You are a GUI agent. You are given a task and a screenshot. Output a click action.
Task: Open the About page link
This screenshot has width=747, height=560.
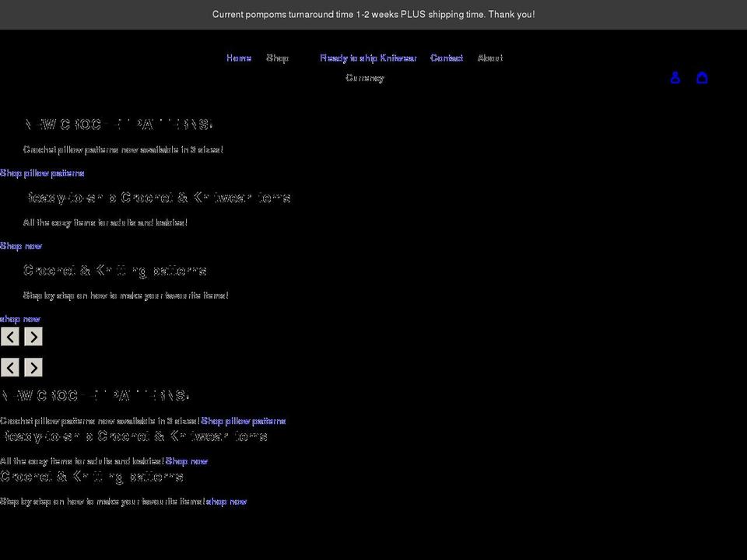pyautogui.click(x=489, y=58)
